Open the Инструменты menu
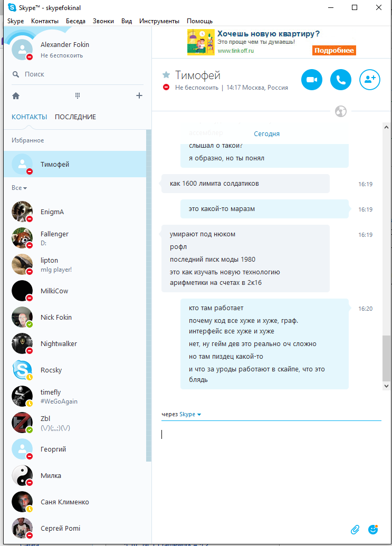Screen dimensions: 392x546 pyautogui.click(x=159, y=21)
